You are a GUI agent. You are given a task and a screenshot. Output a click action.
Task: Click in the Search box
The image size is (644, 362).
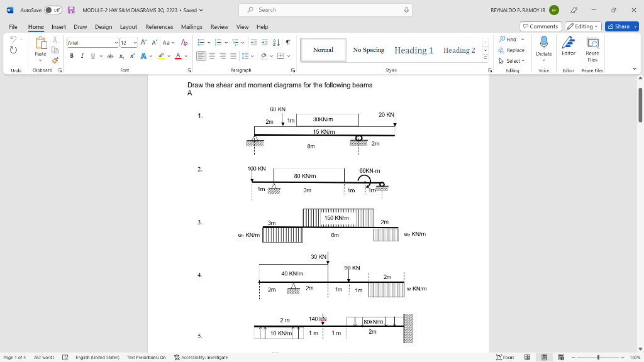coord(325,10)
